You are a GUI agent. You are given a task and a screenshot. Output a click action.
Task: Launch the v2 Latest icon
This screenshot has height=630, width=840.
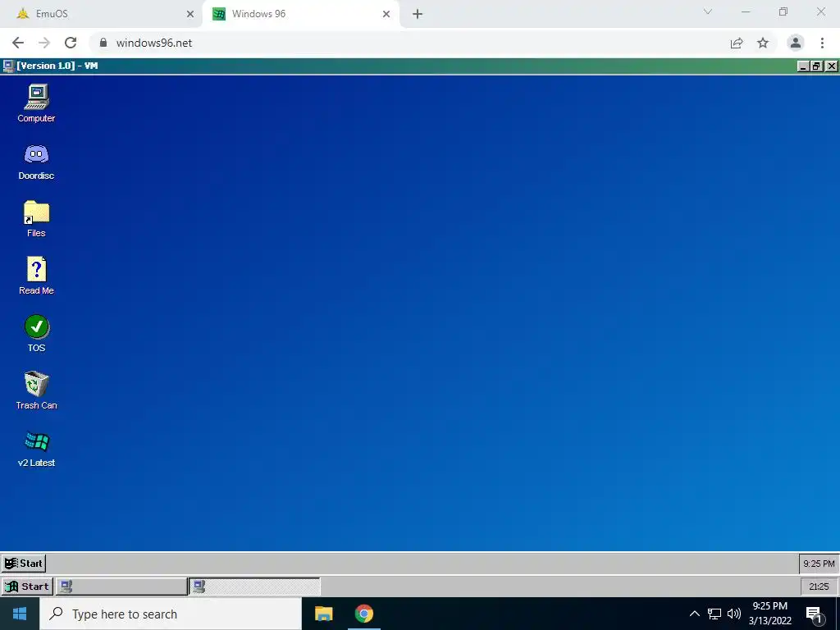(x=36, y=449)
